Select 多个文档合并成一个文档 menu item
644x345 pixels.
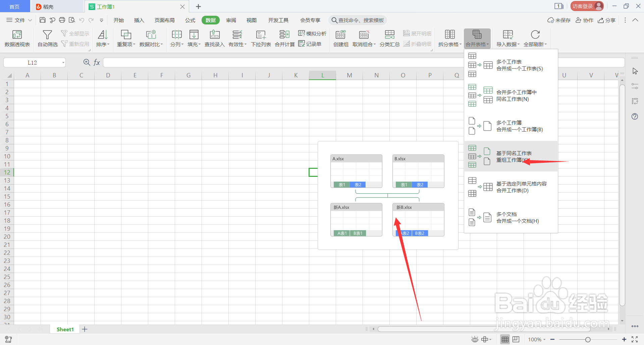pyautogui.click(x=511, y=217)
